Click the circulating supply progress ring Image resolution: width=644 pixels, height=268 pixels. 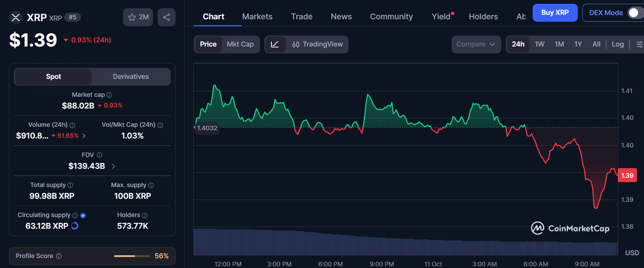(74, 226)
